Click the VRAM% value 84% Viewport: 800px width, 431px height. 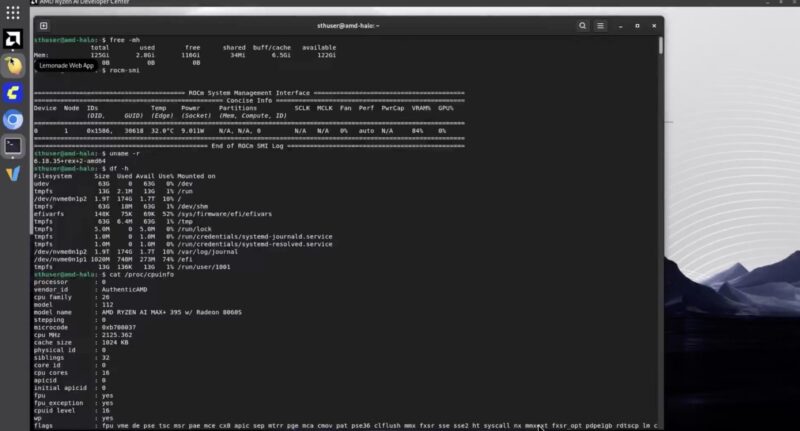click(417, 131)
